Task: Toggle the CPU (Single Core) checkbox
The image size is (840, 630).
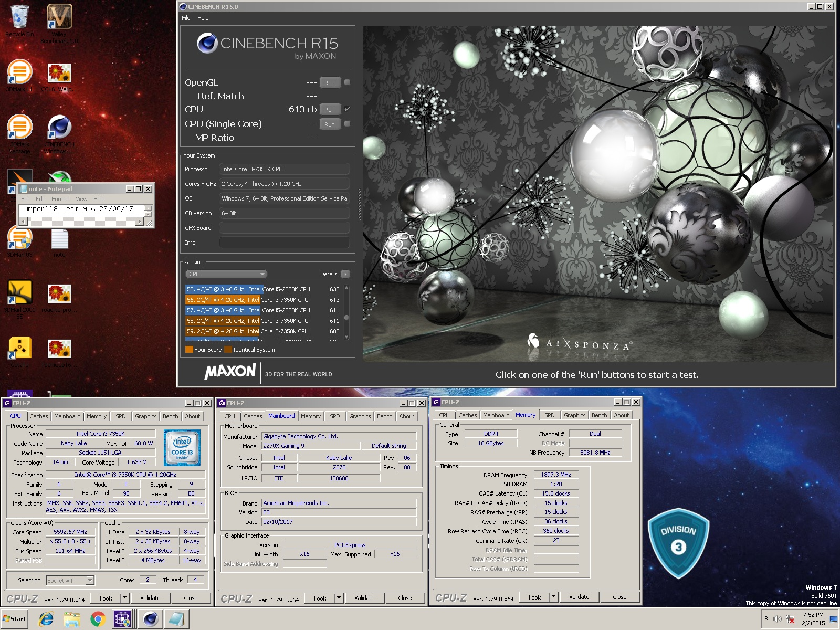Action: tap(347, 124)
